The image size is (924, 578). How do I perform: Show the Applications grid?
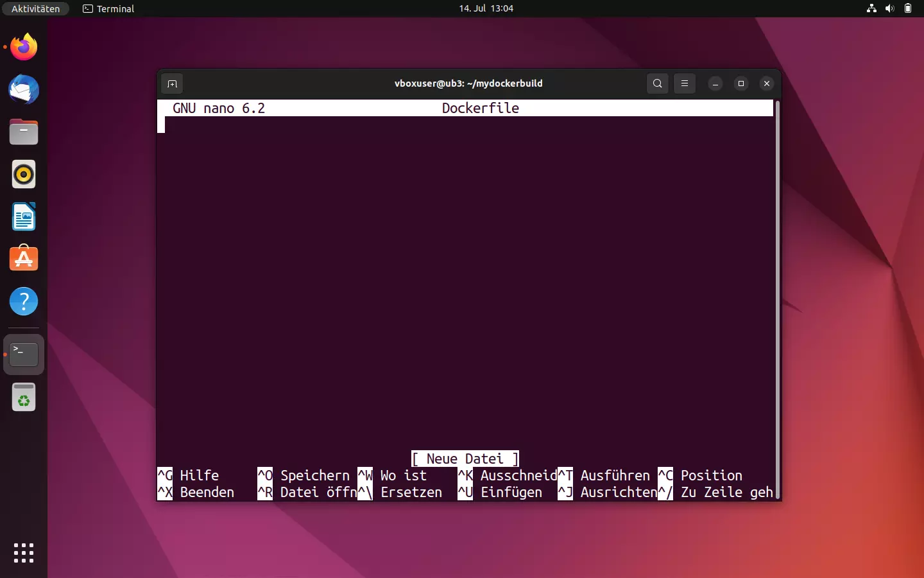tap(23, 553)
